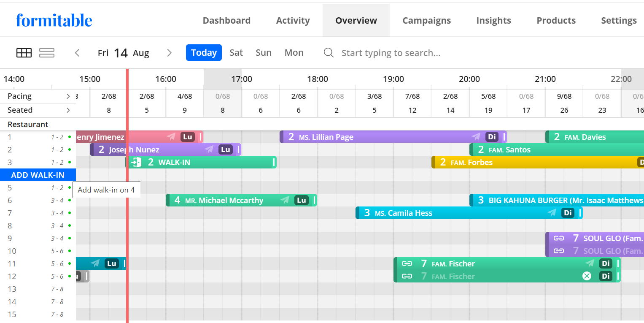The height and width of the screenshot is (323, 644).
Task: Click the search input field
Action: tap(391, 53)
